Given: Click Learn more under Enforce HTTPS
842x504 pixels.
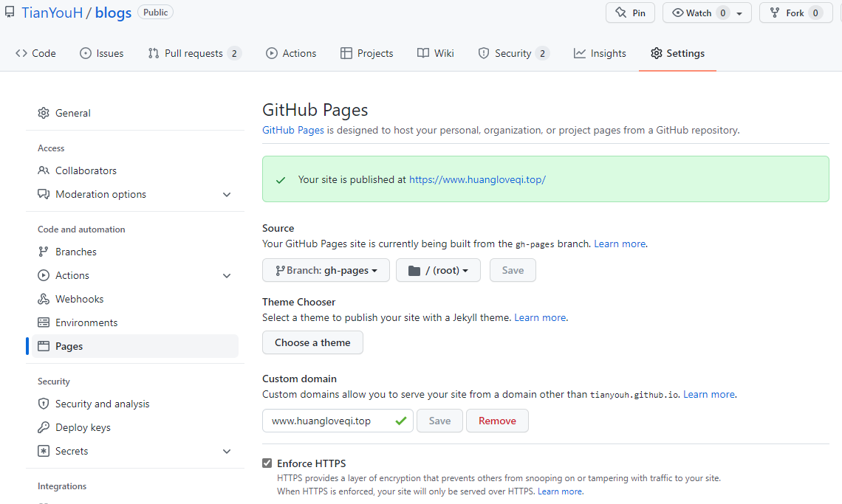Looking at the screenshot, I should click(560, 491).
